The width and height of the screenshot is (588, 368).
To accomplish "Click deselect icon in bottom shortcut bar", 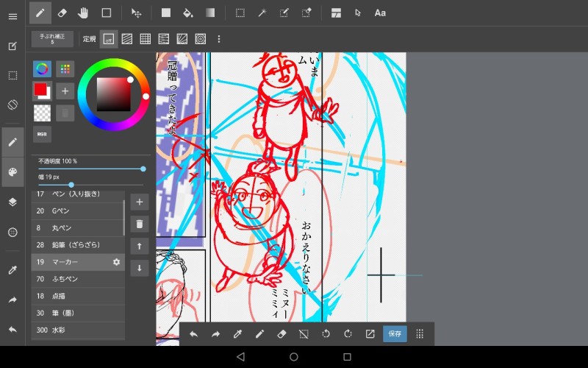I will (x=304, y=334).
